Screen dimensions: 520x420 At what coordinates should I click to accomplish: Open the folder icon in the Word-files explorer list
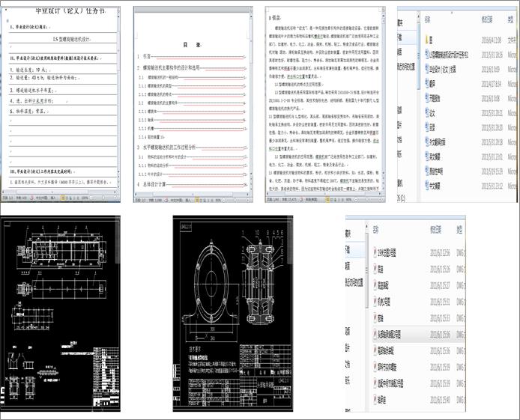tap(429, 40)
